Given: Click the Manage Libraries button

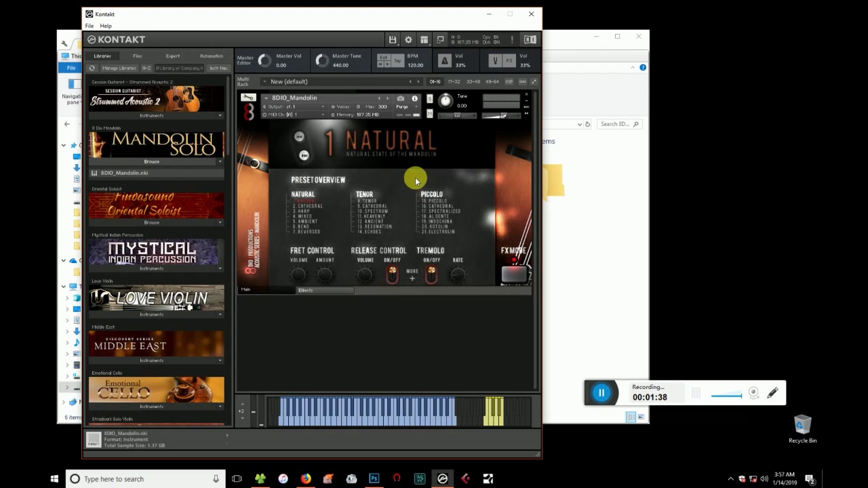Looking at the screenshot, I should click(119, 68).
